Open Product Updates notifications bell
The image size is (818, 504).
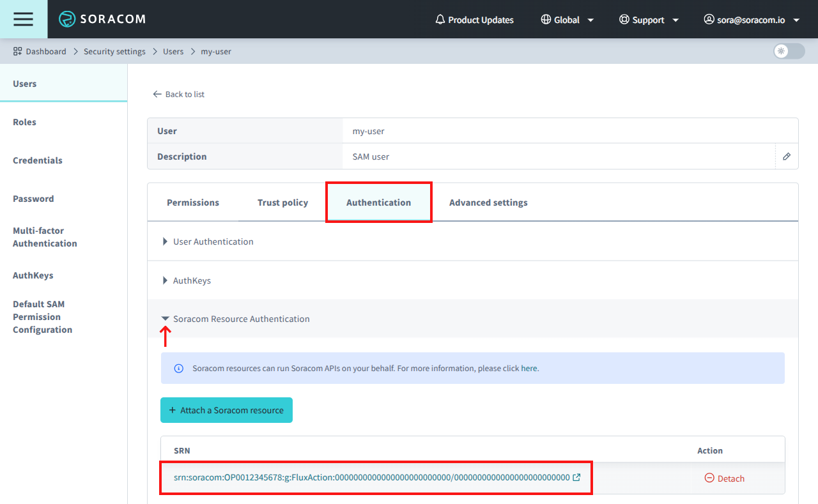pos(440,19)
